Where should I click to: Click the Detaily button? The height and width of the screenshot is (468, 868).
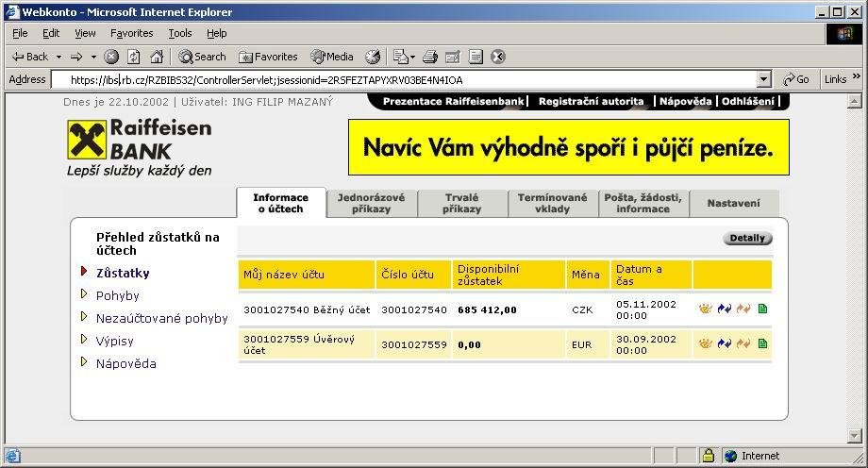tap(747, 238)
